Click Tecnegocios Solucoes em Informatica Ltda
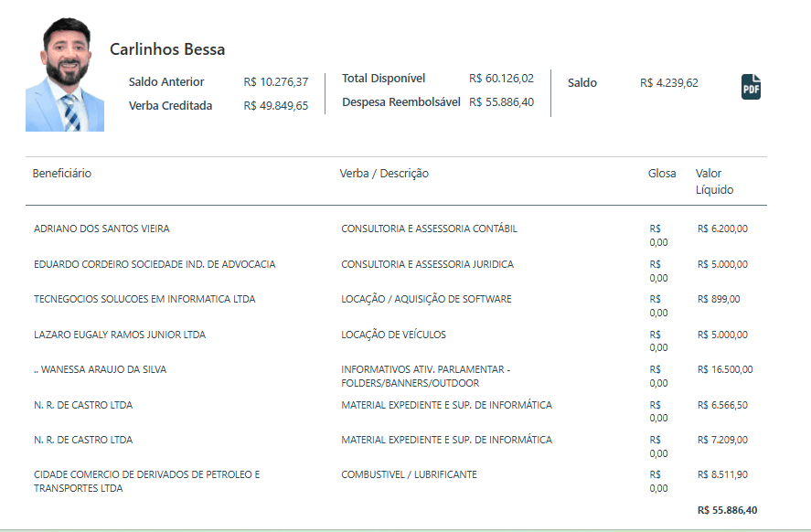 144,300
